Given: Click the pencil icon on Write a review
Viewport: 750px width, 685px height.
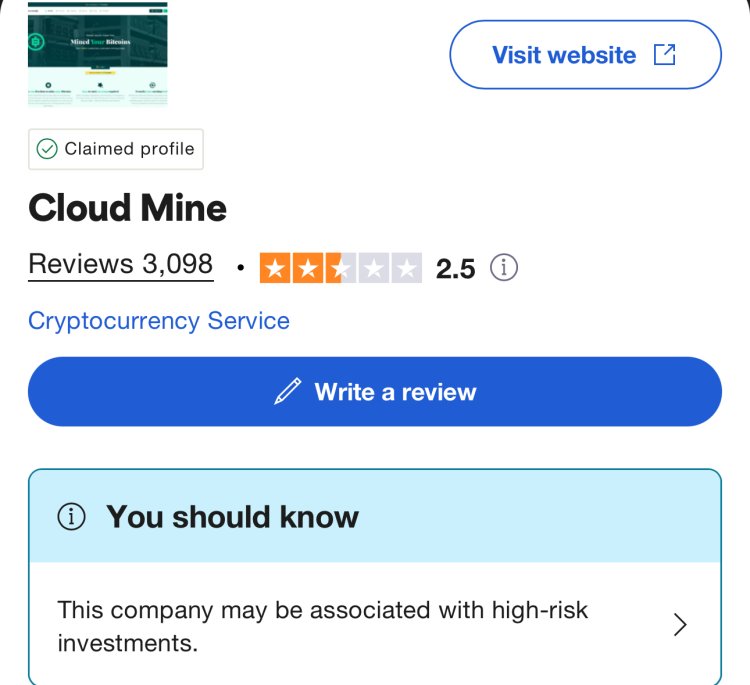Looking at the screenshot, I should point(287,391).
